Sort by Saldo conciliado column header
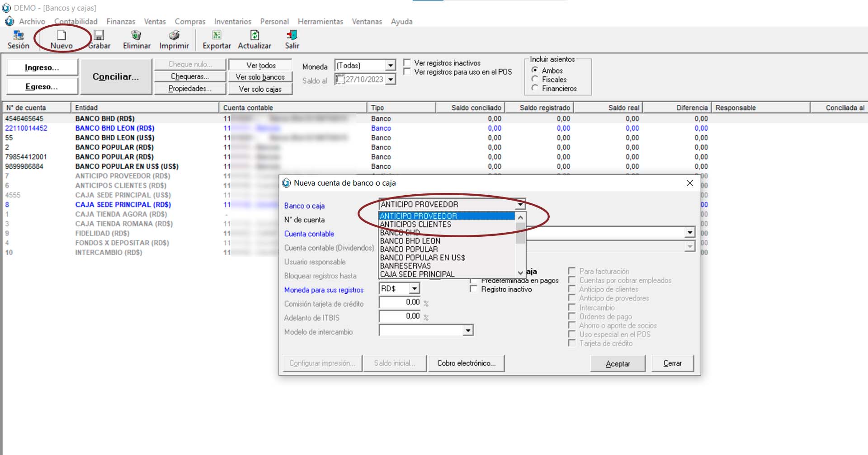The height and width of the screenshot is (455, 868). tap(470, 108)
